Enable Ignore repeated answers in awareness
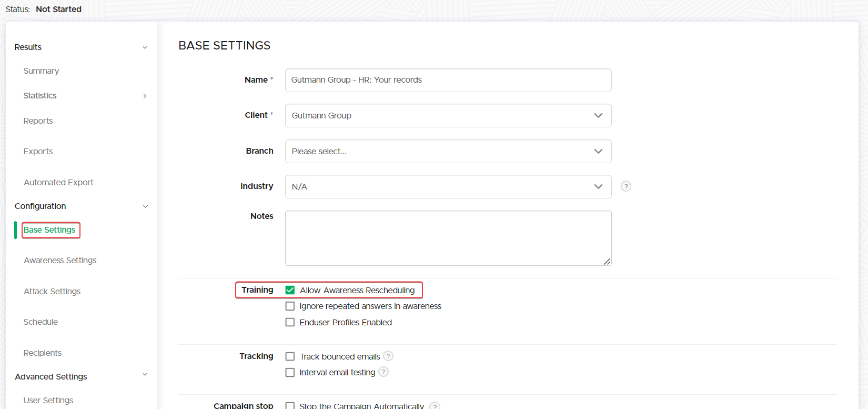Viewport: 868px width, 409px height. point(290,306)
